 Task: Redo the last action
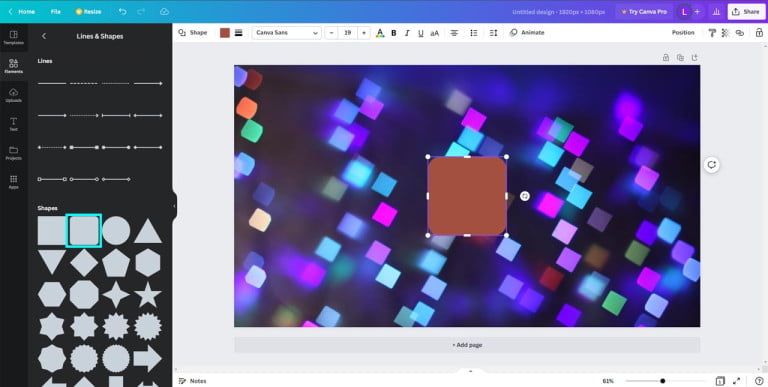141,11
